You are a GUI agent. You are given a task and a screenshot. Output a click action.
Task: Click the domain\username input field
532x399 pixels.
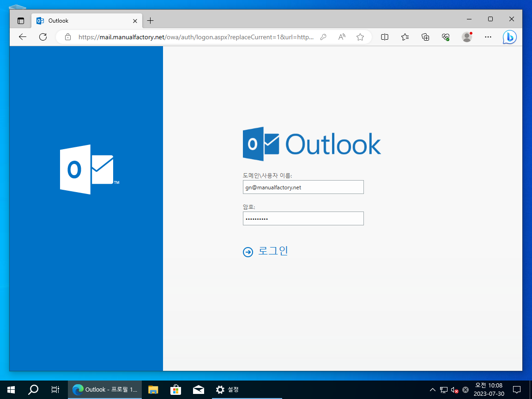[303, 187]
